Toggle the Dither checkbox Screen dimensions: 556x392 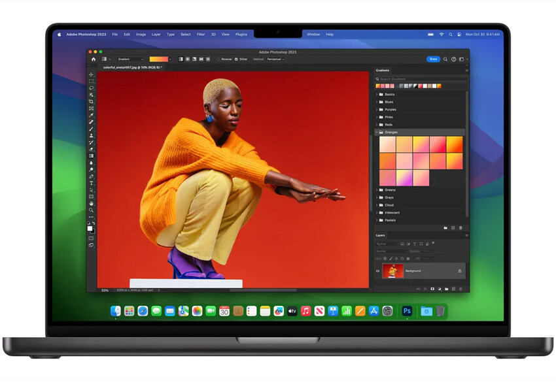coord(236,59)
